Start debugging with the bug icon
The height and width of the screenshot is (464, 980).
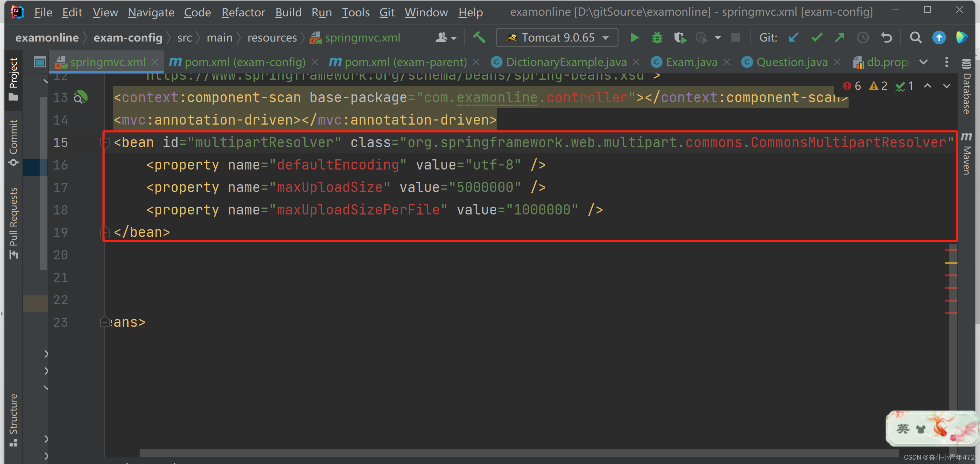pyautogui.click(x=657, y=37)
